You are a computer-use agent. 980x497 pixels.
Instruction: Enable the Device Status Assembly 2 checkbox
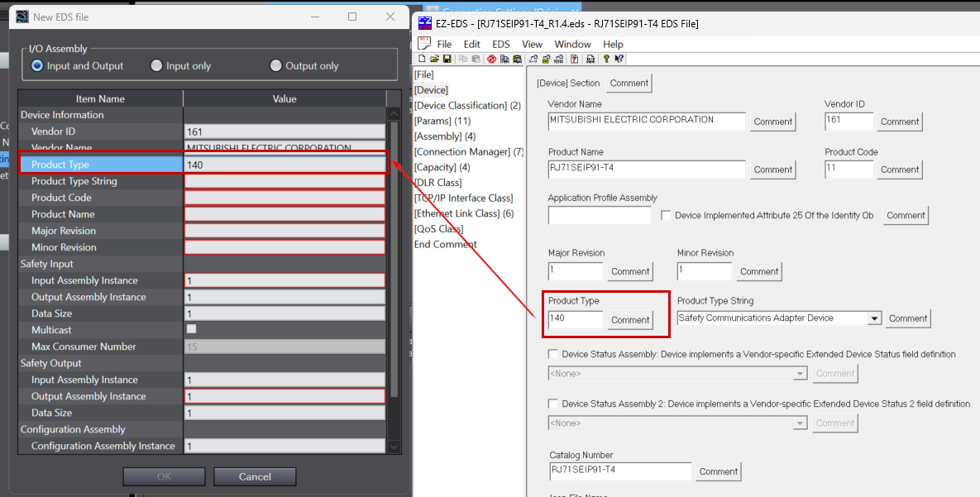(552, 404)
